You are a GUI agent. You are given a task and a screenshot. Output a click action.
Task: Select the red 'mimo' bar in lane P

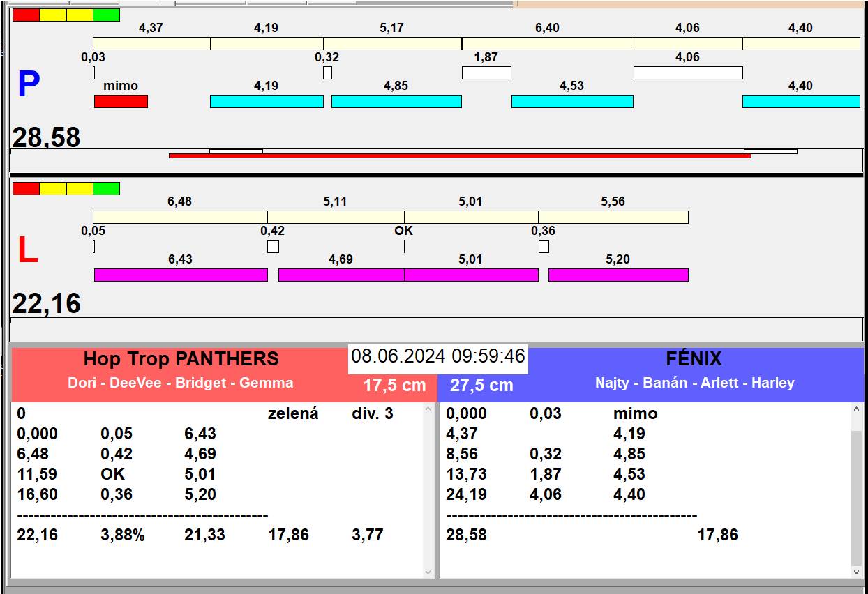coord(121,101)
